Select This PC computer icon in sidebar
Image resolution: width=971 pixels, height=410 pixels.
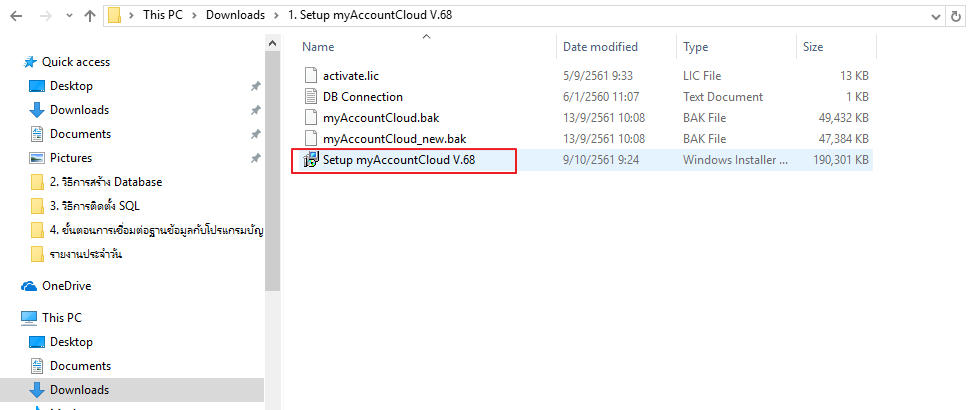(x=29, y=318)
